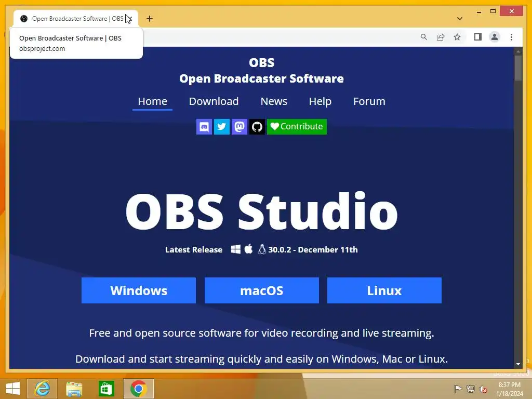Open File Explorer from taskbar

click(x=74, y=389)
